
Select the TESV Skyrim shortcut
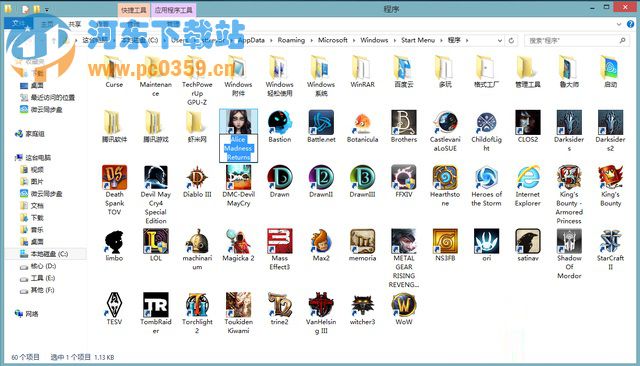coord(114,304)
